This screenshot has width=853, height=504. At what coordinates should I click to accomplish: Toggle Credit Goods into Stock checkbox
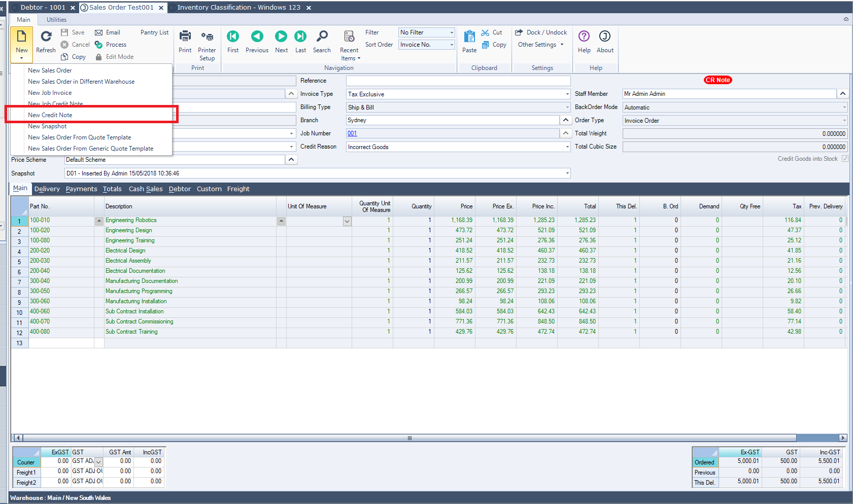click(845, 159)
